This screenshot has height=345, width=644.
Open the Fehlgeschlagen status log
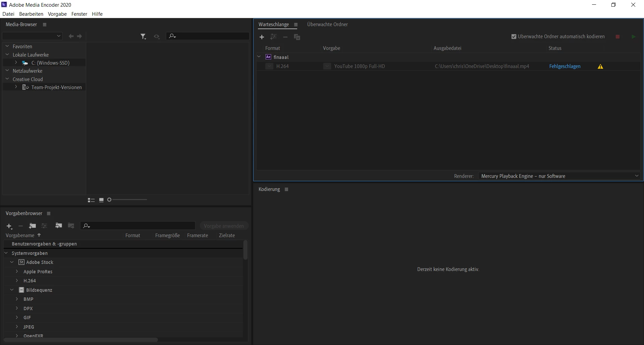565,66
